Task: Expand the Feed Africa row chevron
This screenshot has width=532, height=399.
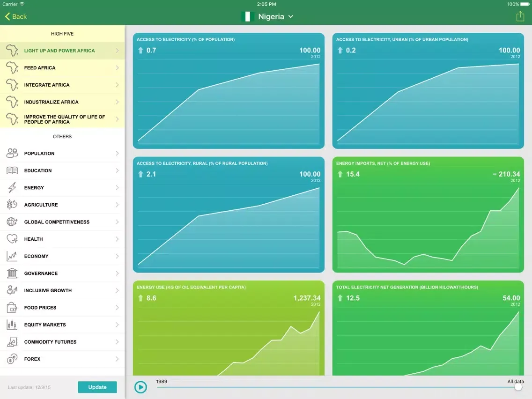Action: point(117,67)
